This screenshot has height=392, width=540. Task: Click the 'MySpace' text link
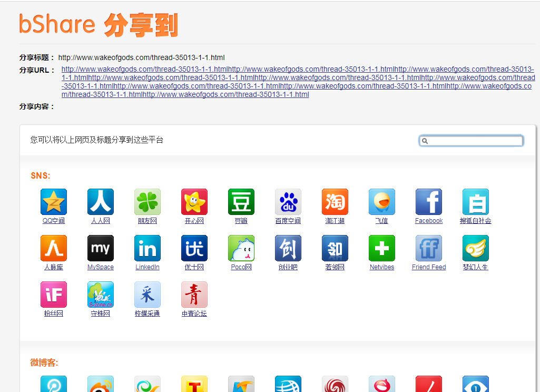101,267
